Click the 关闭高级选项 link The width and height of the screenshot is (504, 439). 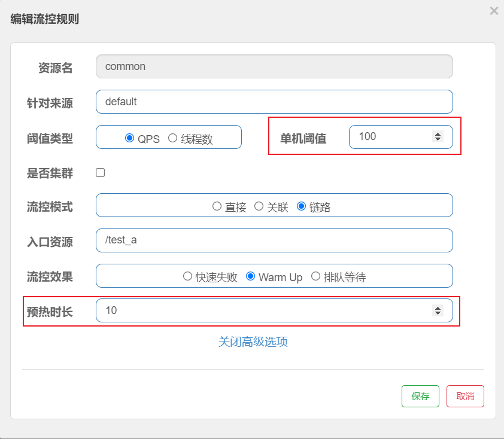click(x=253, y=342)
